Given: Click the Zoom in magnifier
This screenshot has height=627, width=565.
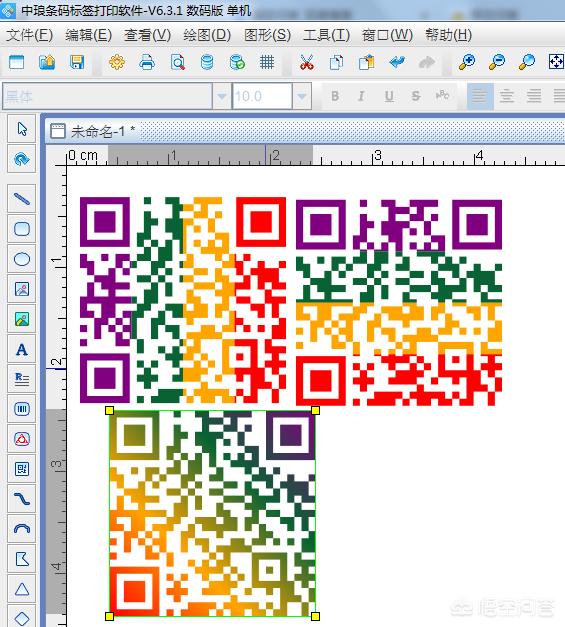Looking at the screenshot, I should (x=467, y=62).
